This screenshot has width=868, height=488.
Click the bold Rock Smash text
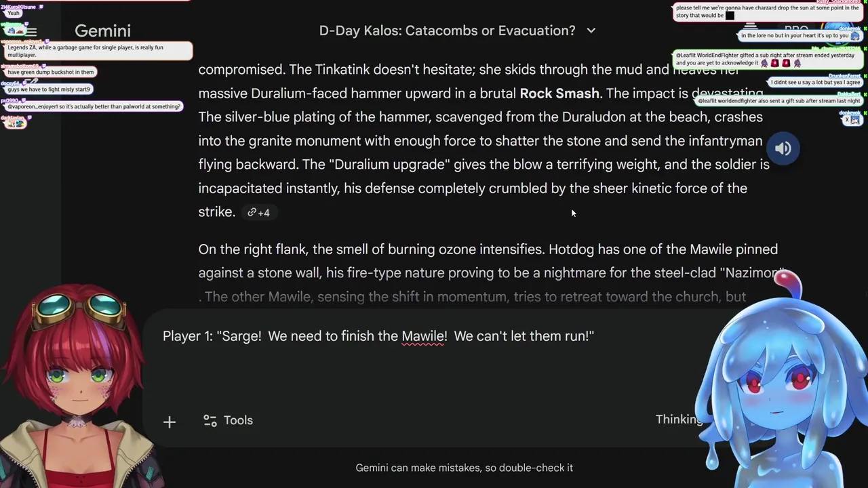559,94
